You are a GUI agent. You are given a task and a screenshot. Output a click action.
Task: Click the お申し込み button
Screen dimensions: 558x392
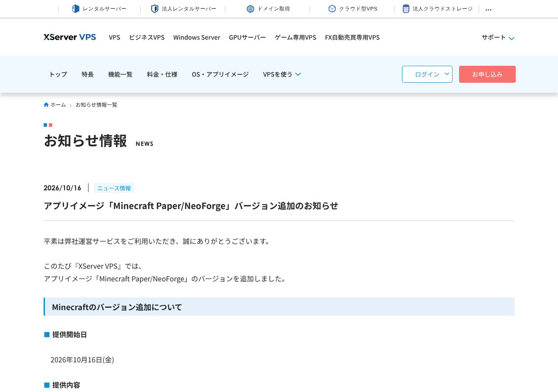pyautogui.click(x=487, y=74)
